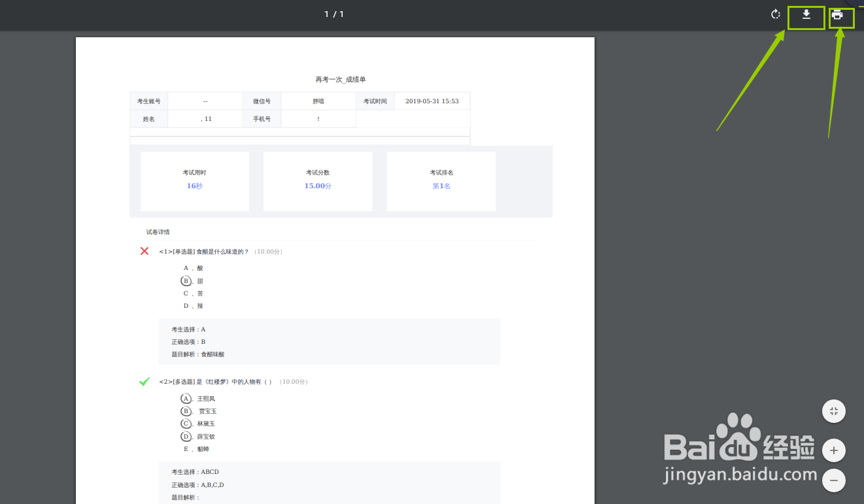This screenshot has width=864, height=504.
Task: Fit the PDF page to window
Action: coord(834,411)
